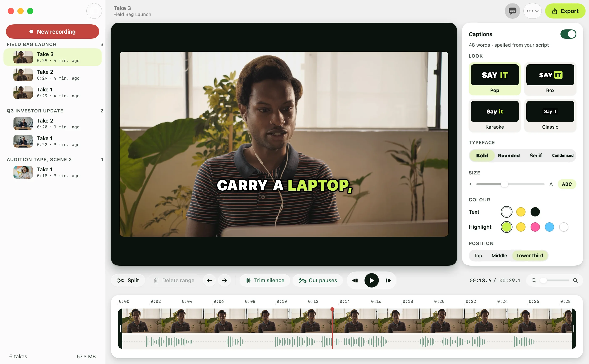Start a New recording
Viewport: 589px width, 364px height.
53,32
